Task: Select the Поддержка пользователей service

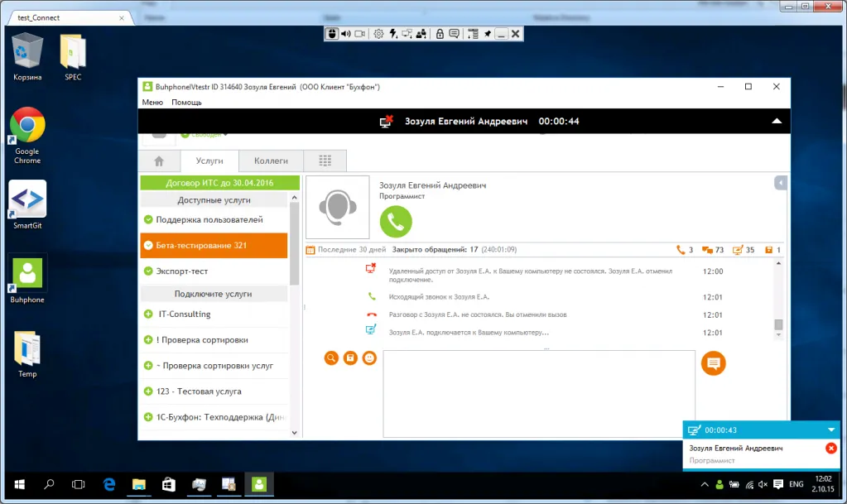Action: (209, 219)
